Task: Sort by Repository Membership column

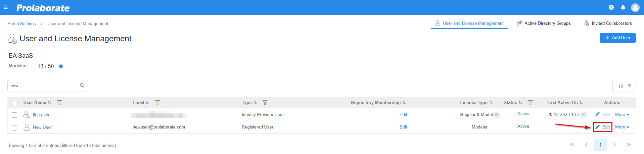Action: [404, 103]
